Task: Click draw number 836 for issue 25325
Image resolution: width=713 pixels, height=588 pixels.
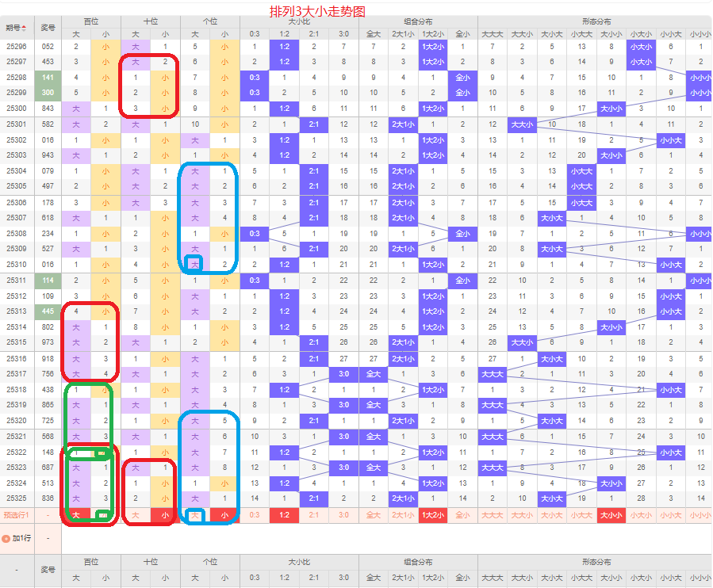Action: 48,498
